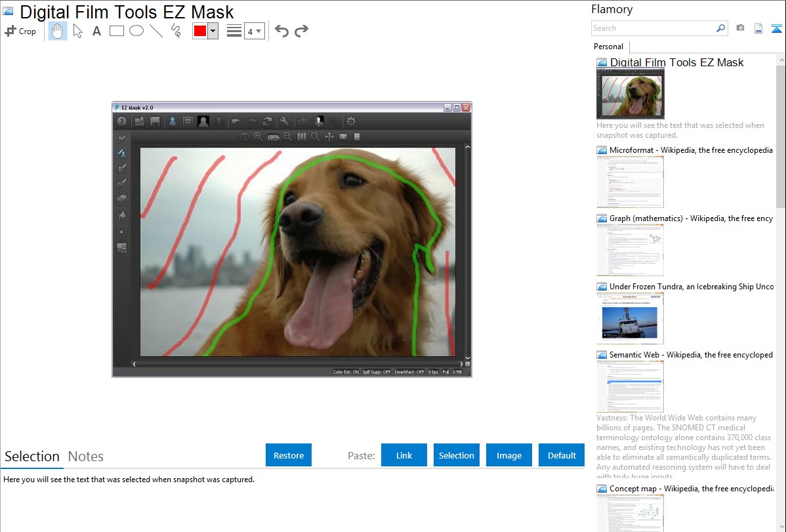Click the icon beside Microformat list title

click(602, 150)
